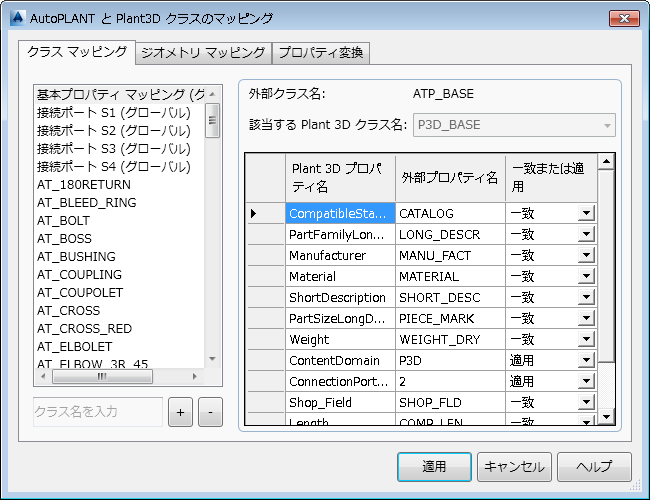Open match dropdown in Material row
The width and height of the screenshot is (650, 500).
click(586, 277)
